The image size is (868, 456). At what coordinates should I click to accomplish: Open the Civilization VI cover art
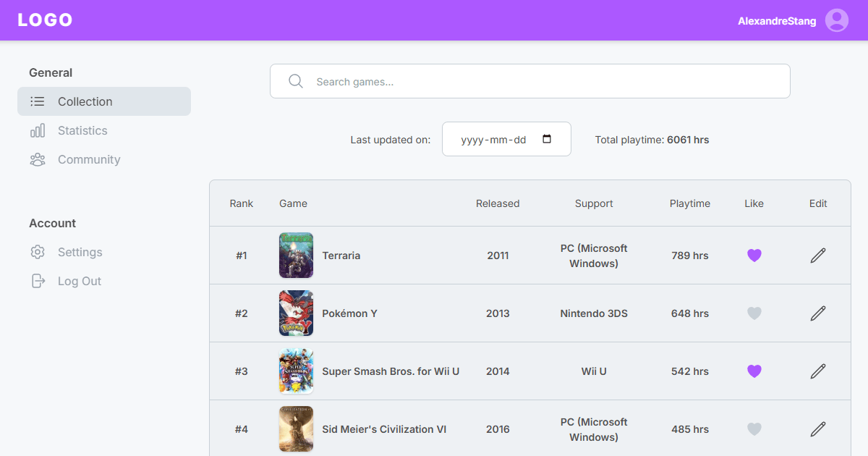click(x=297, y=429)
